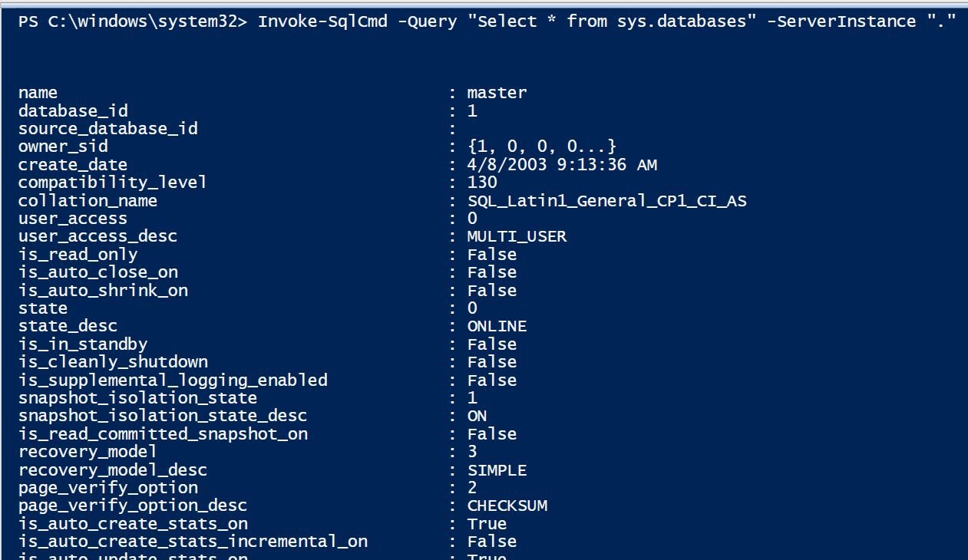This screenshot has height=560, width=968.
Task: Click the MULTI_USER access description value
Action: click(x=517, y=236)
